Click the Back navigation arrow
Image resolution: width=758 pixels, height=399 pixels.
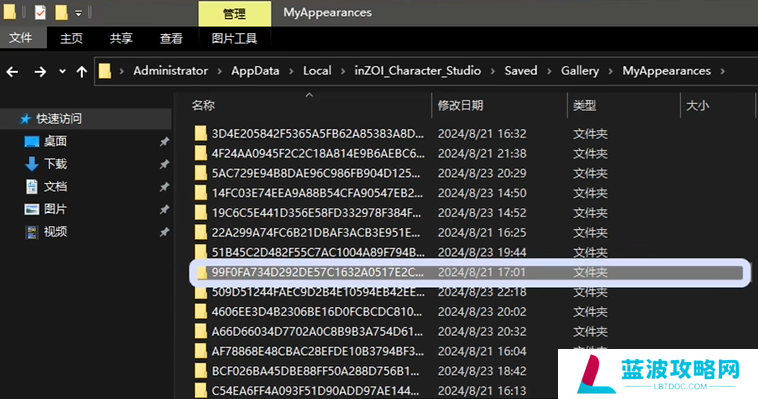point(13,72)
